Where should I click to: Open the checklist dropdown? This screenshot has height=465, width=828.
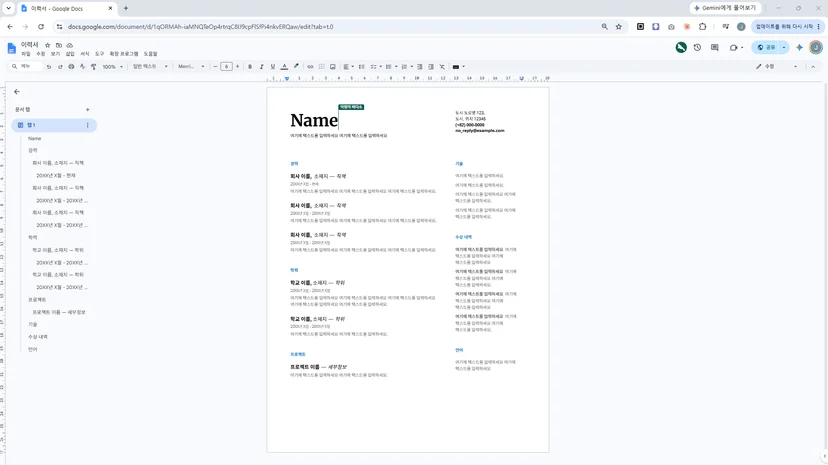[376, 67]
